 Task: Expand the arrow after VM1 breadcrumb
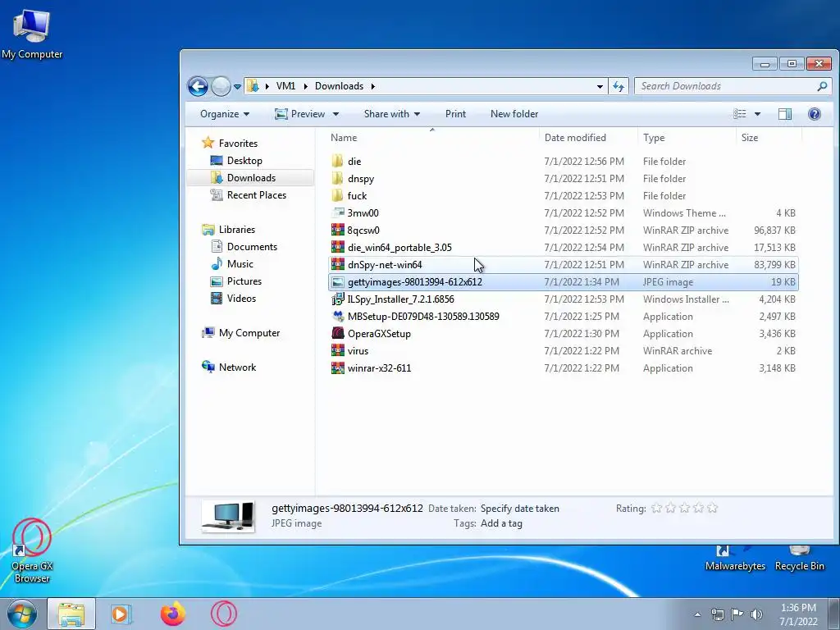click(305, 86)
